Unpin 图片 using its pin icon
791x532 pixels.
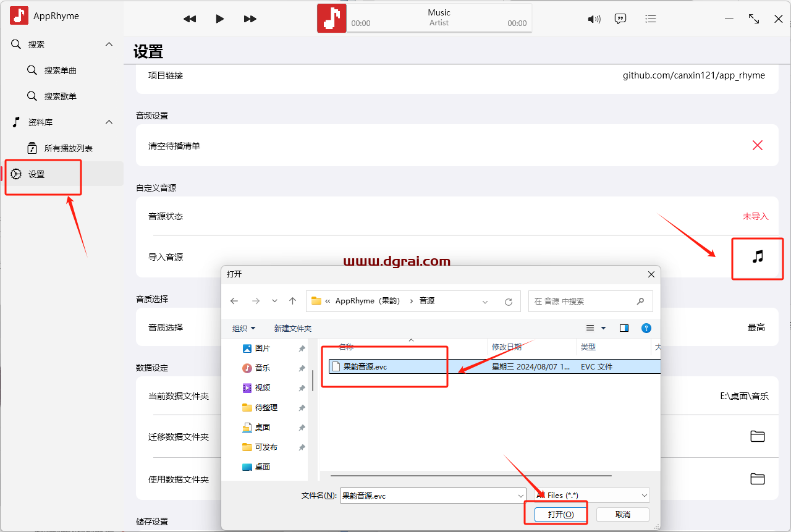tap(302, 348)
